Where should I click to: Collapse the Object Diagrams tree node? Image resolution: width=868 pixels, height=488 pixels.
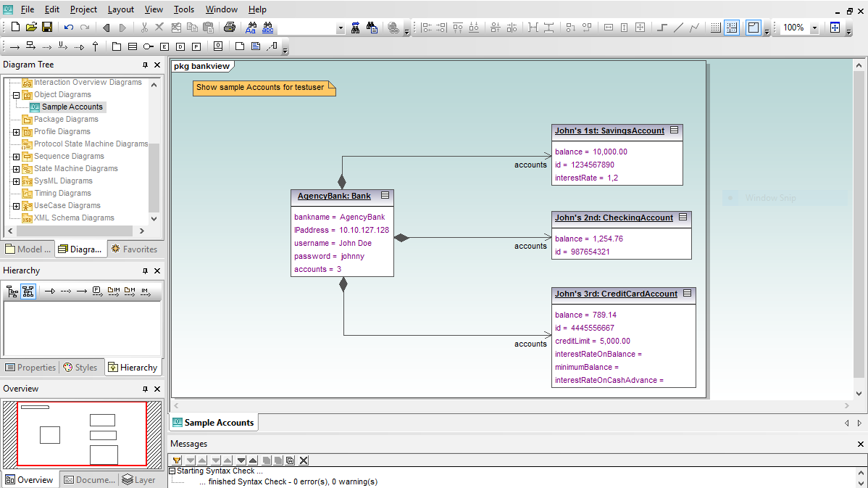(17, 95)
